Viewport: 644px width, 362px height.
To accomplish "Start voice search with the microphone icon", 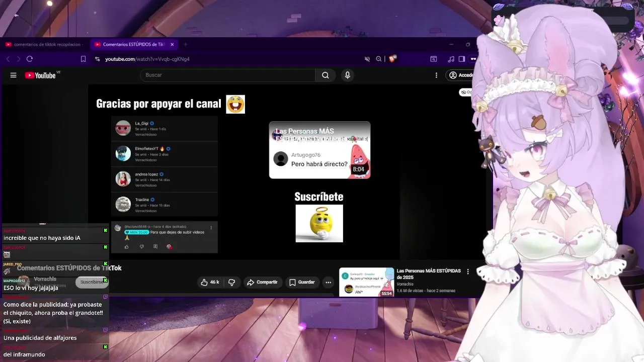I will click(347, 75).
